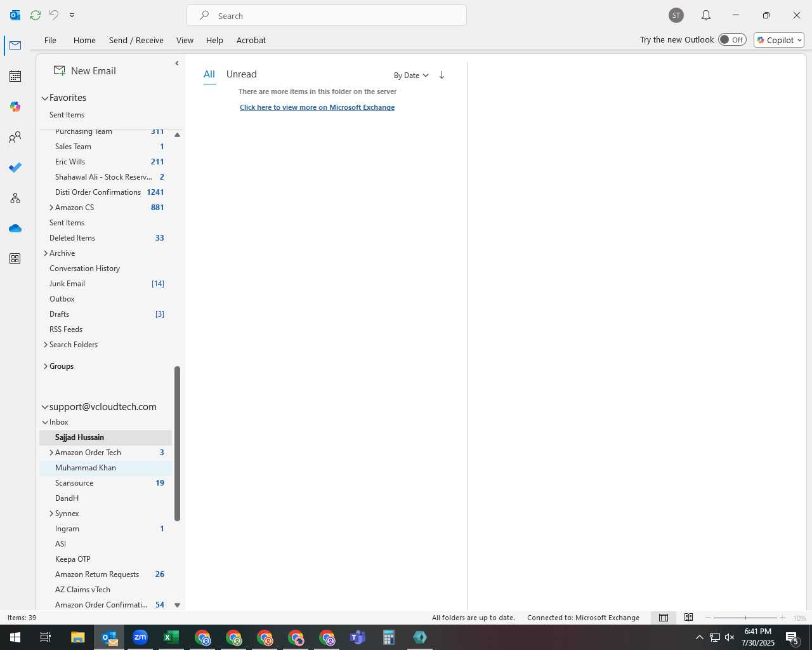Toggle Try the new Outlook switch

click(x=732, y=39)
